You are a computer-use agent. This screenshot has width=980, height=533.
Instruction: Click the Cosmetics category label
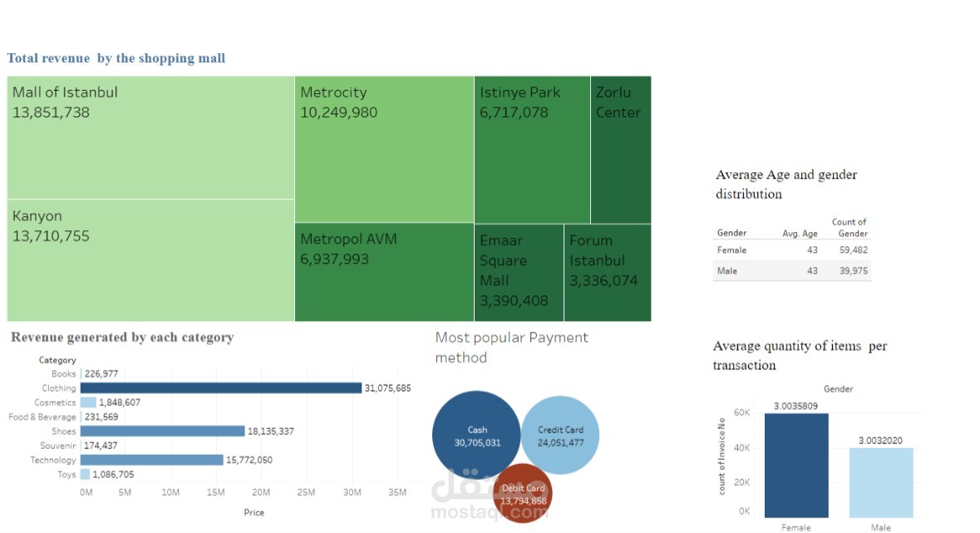(x=55, y=402)
